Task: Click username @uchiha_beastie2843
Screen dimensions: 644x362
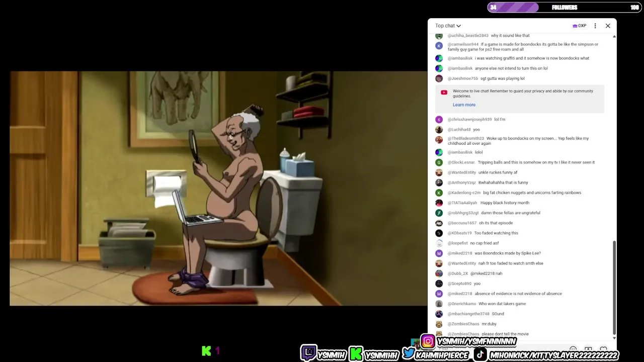Action: (x=468, y=36)
